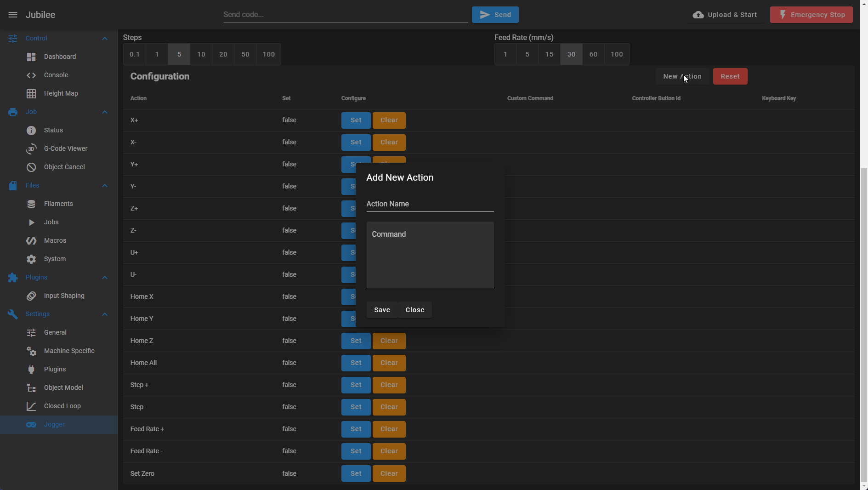This screenshot has width=868, height=490.
Task: Click the Emergency Stop button
Action: point(811,15)
